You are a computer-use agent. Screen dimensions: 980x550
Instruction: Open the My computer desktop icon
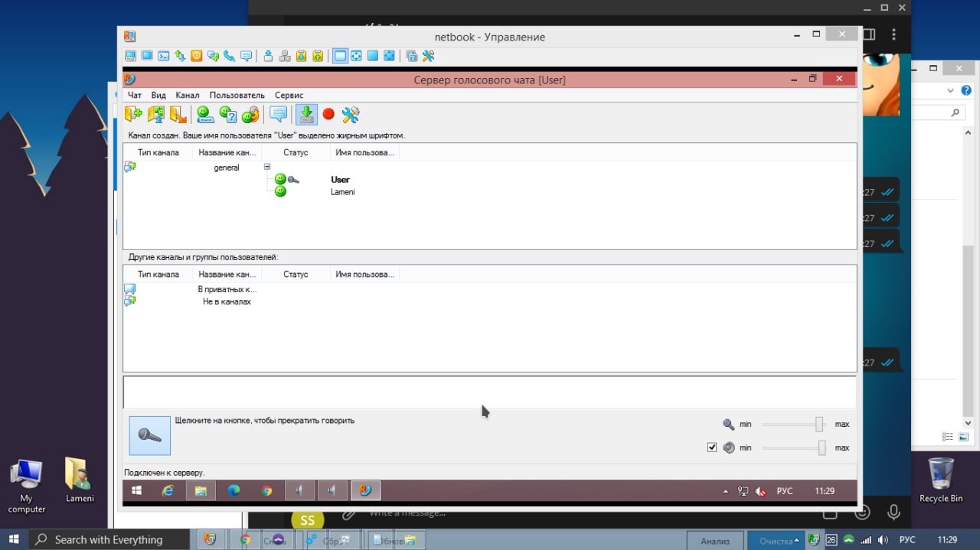[x=27, y=486]
